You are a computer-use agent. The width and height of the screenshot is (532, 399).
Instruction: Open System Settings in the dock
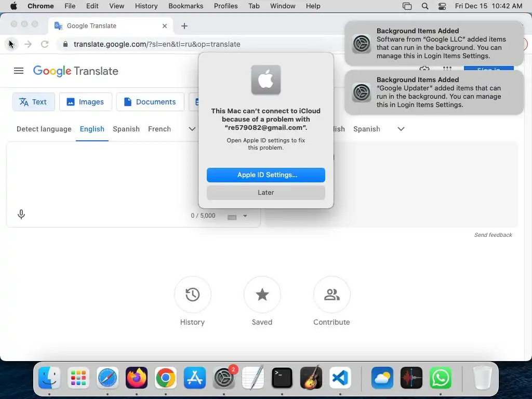tap(224, 378)
